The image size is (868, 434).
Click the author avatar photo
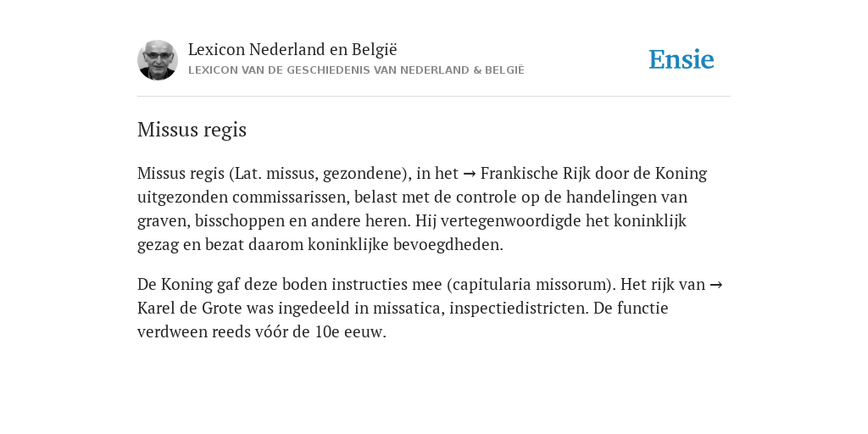158,60
